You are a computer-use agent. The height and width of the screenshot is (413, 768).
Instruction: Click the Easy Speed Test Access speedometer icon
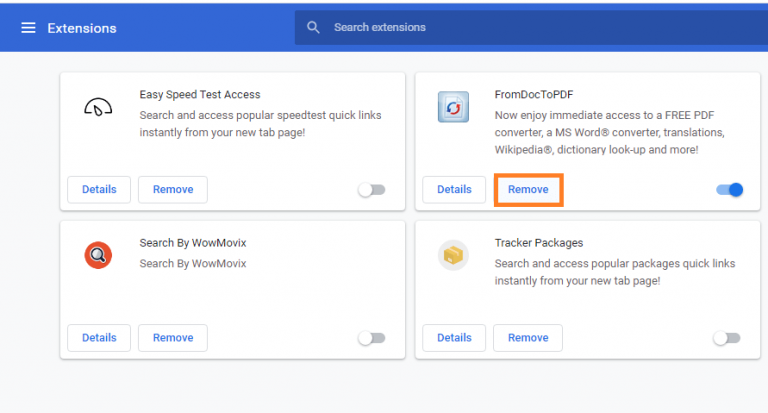click(x=98, y=107)
